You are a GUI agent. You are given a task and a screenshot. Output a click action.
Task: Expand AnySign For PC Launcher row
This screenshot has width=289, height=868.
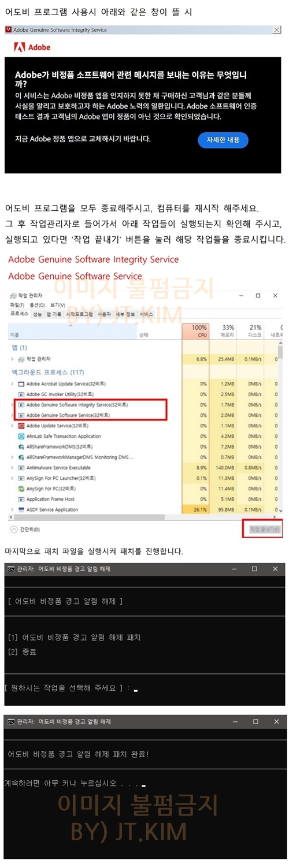click(x=13, y=478)
